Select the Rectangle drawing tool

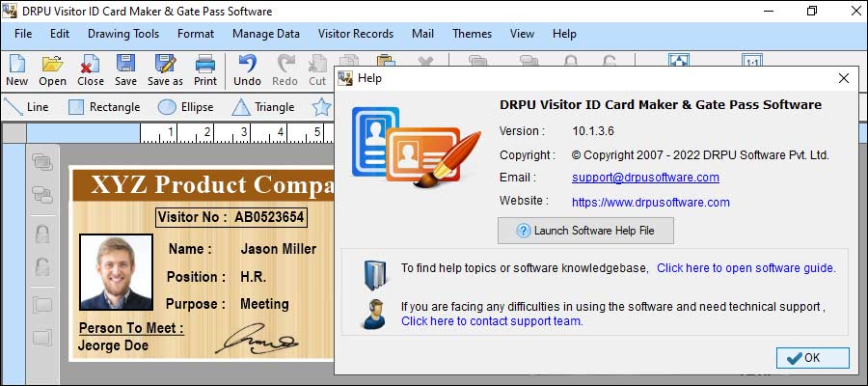coord(104,107)
